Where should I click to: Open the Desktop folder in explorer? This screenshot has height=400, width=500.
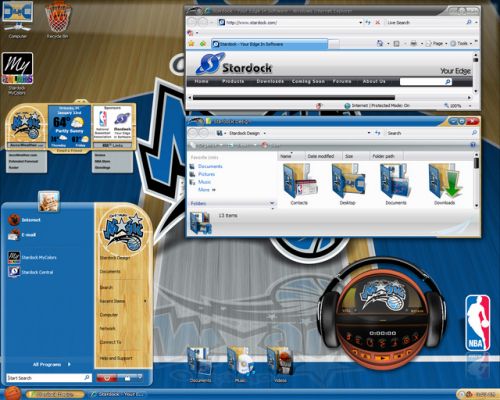coord(347,184)
